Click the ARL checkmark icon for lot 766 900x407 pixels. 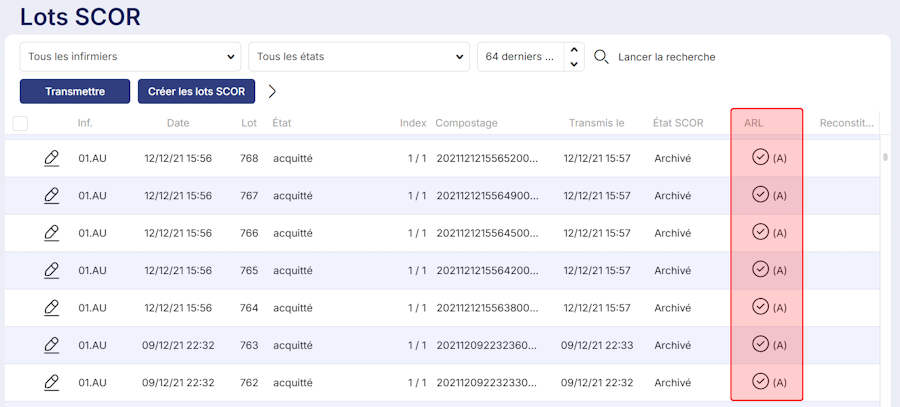[760, 231]
